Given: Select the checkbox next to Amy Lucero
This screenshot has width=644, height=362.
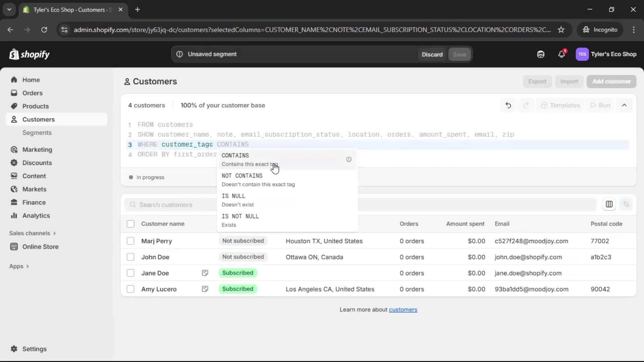Looking at the screenshot, I should click(x=130, y=289).
